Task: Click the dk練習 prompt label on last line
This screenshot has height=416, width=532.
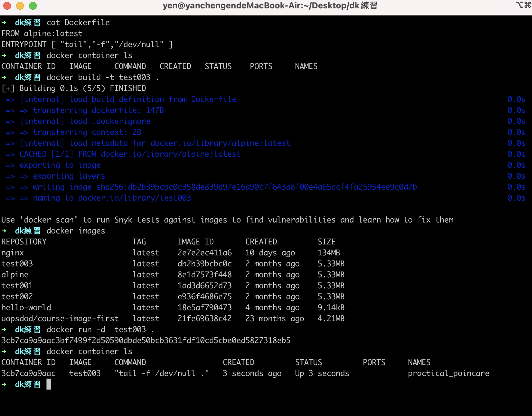Action: tap(27, 384)
